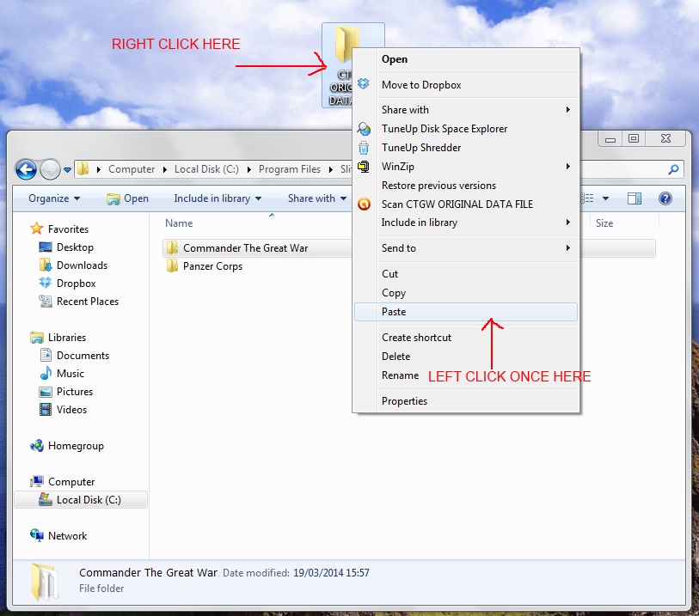This screenshot has width=699, height=616.
Task: Expand Include in library in context menu
Action: 466,223
